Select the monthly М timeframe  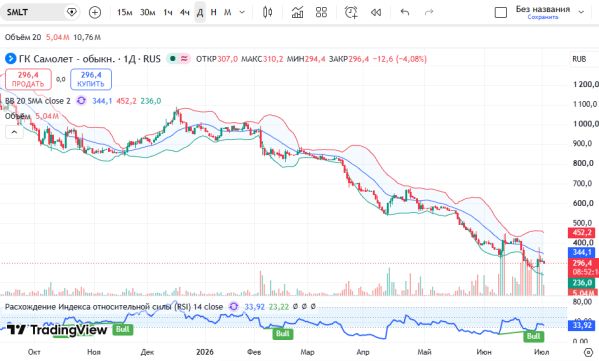click(228, 12)
